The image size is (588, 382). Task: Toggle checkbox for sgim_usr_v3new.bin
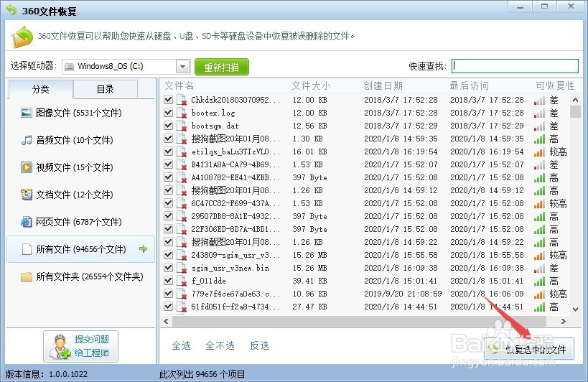pyautogui.click(x=169, y=267)
